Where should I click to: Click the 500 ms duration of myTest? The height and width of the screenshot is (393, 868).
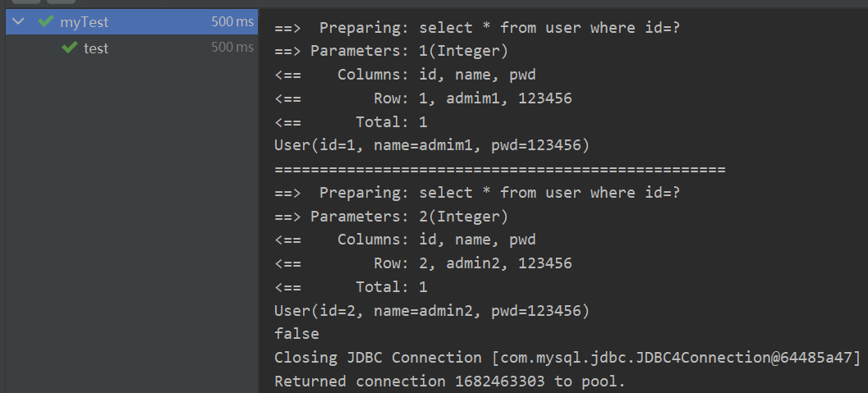tap(232, 22)
